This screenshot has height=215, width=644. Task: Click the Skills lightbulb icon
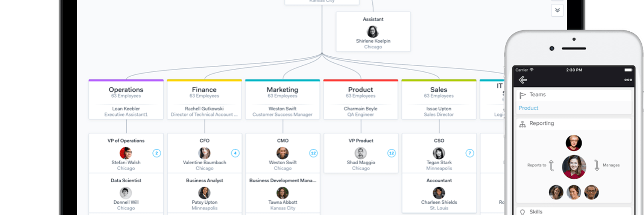[522, 212]
